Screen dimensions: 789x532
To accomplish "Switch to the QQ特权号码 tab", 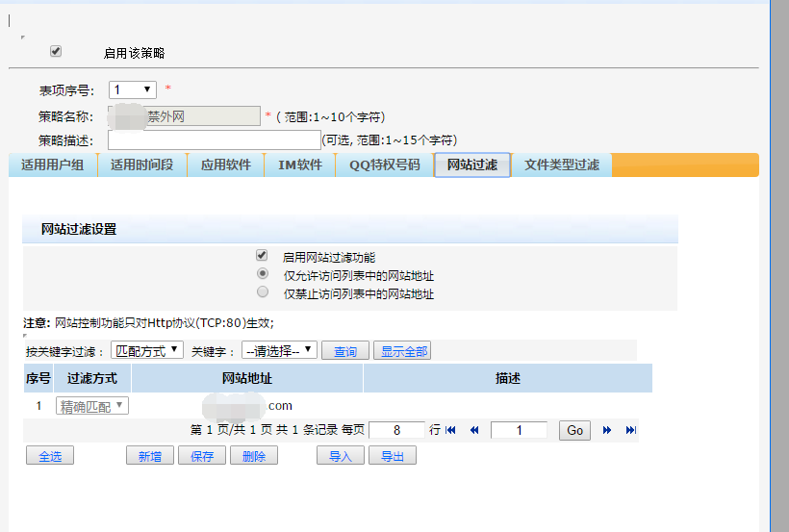I will [385, 165].
